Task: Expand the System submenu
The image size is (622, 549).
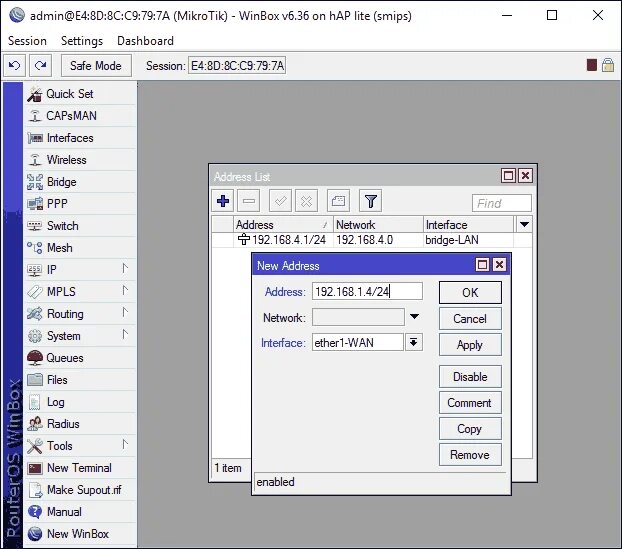Action: (79, 336)
